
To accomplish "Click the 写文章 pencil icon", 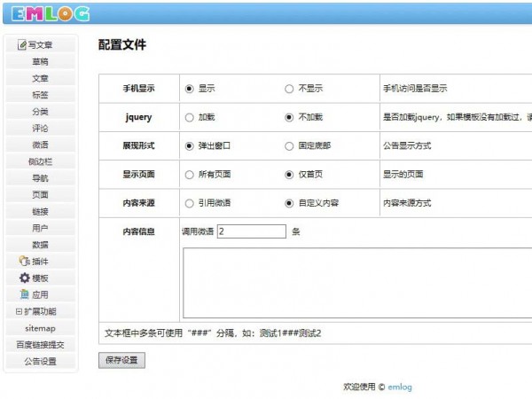I will point(23,45).
